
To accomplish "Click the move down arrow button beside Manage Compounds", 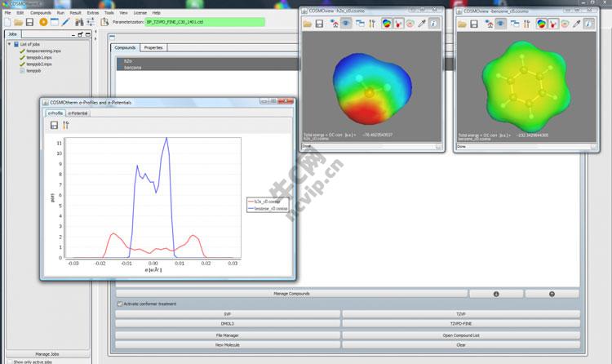I will 496,294.
